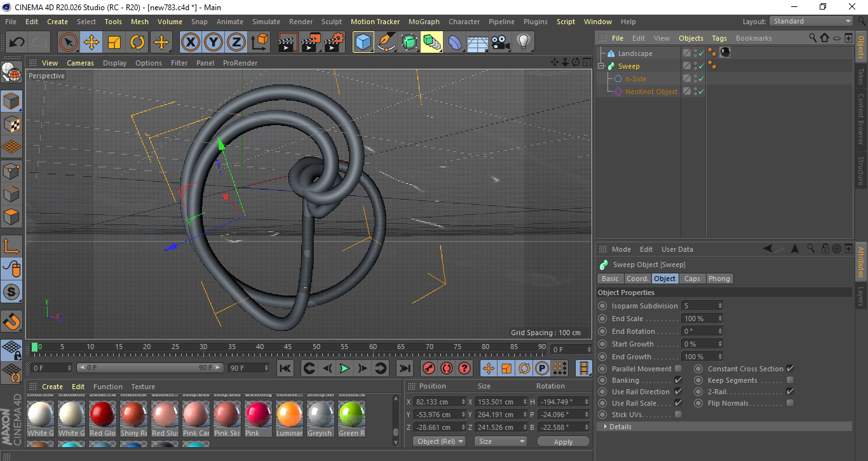Toggle Constant Cross Section checkbox
Screen dimensions: 868x461
coord(790,369)
